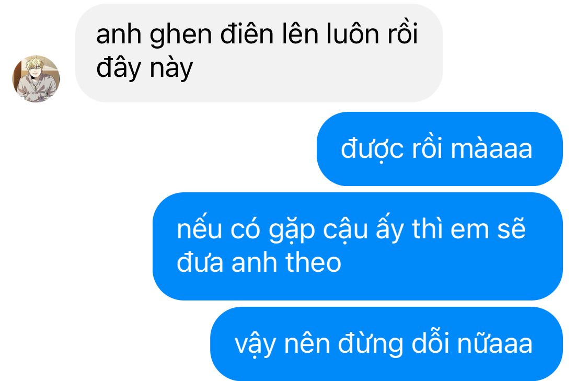588x381 pixels.
Task: Click the words 'đây này' in gray bubble
Action: click(144, 68)
